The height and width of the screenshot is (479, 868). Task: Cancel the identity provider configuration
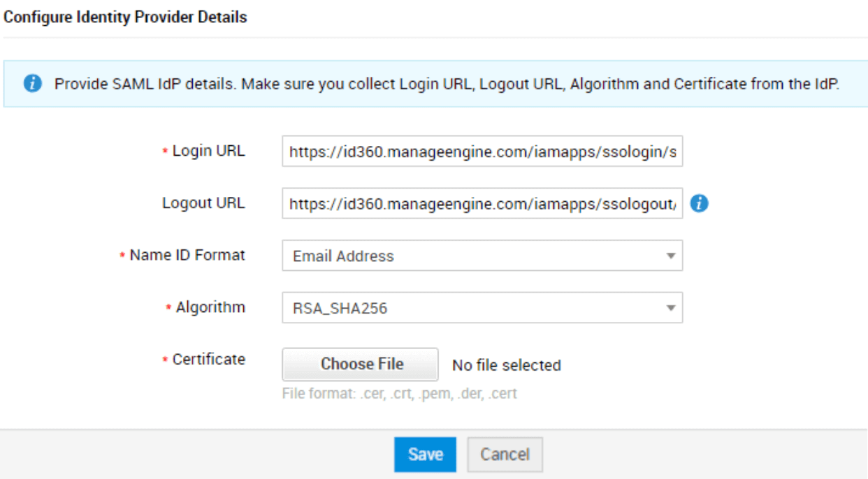(x=505, y=455)
